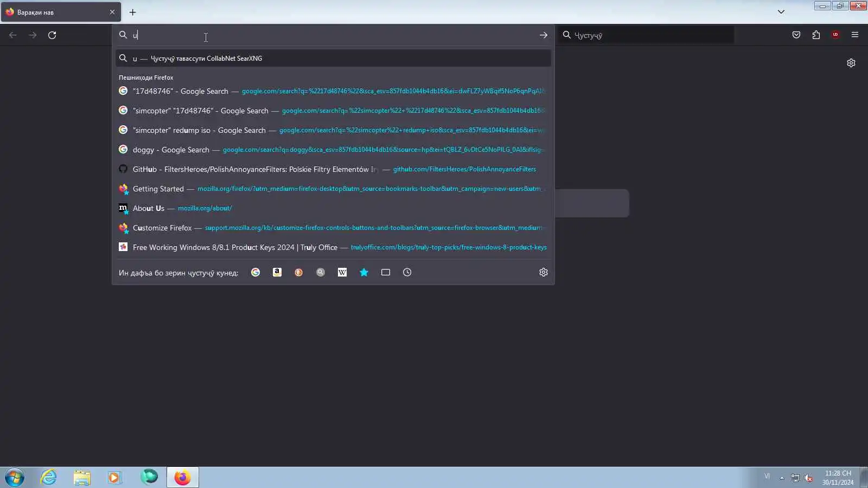Click the Reload page button
Viewport: 868px width, 488px height.
click(x=52, y=35)
